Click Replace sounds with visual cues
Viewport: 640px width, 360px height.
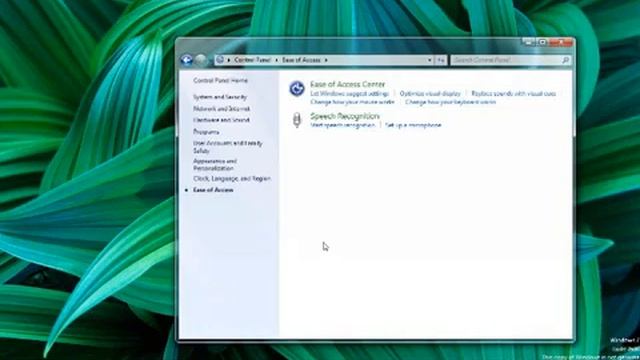513,94
